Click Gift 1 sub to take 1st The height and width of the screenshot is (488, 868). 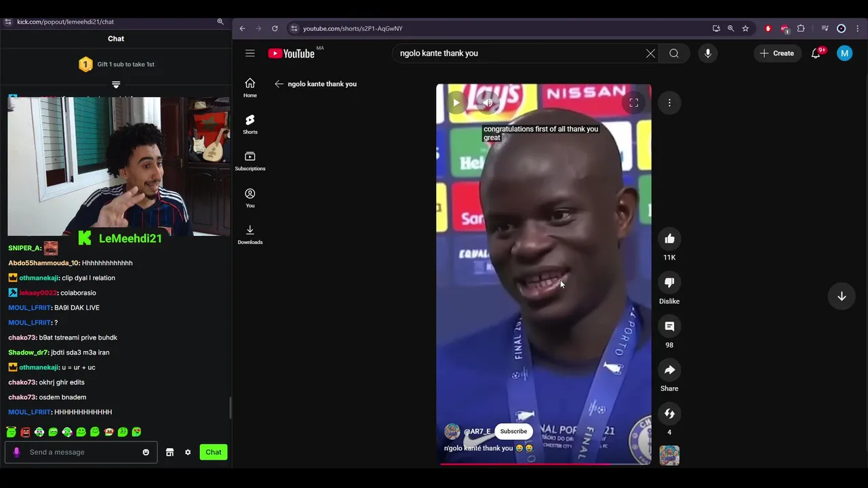pos(116,64)
